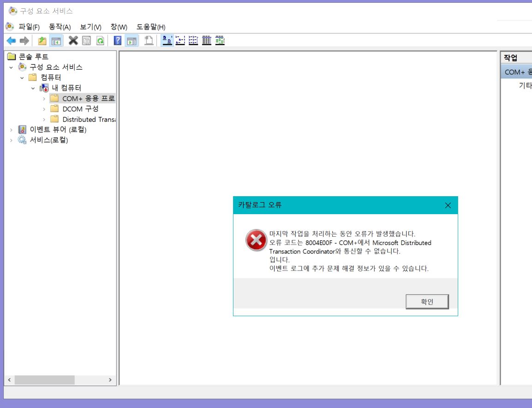Expand the 이벤트 뷰어 (로컬) node
The width and height of the screenshot is (532, 408).
11,130
